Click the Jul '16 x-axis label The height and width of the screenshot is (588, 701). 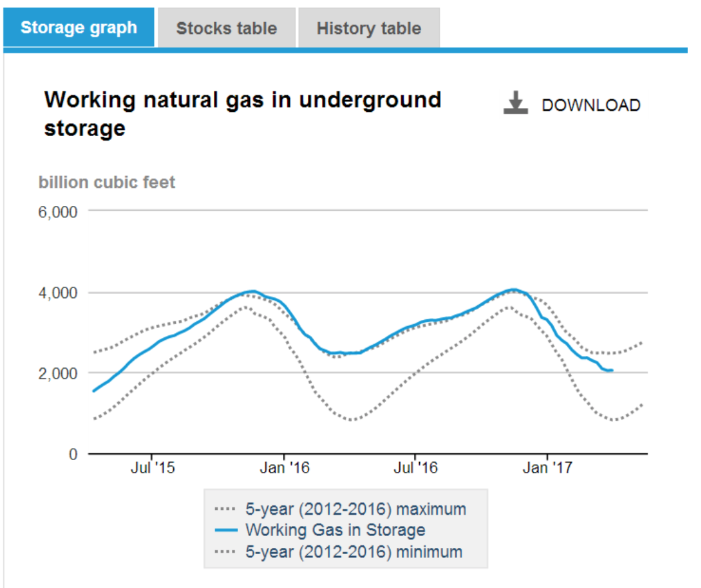click(415, 468)
